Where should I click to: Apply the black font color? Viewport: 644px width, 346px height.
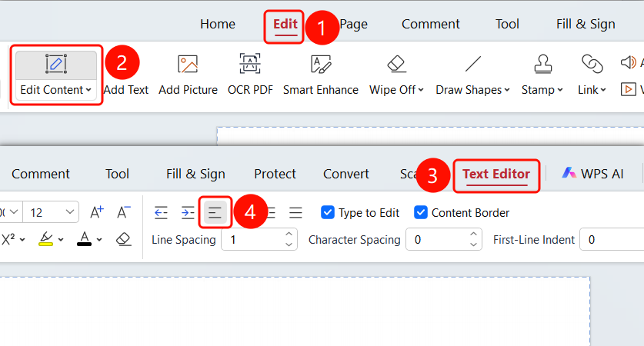(84, 239)
